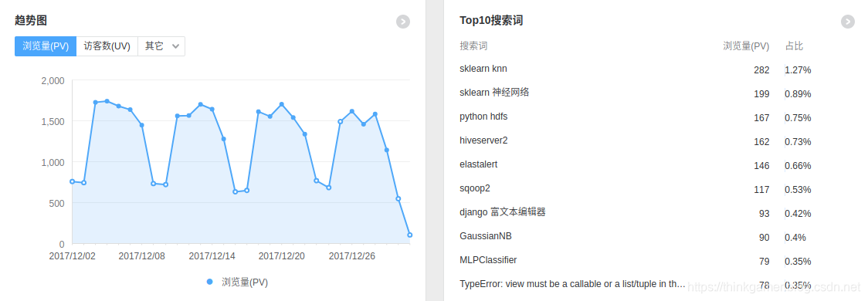Click the 1.27% share value

798,70
